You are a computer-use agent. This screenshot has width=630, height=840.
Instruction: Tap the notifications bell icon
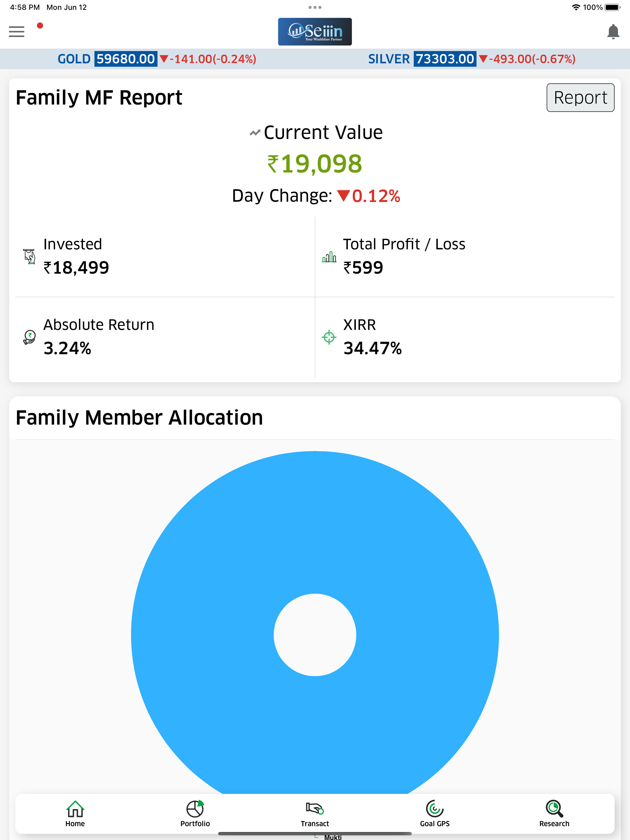click(613, 32)
